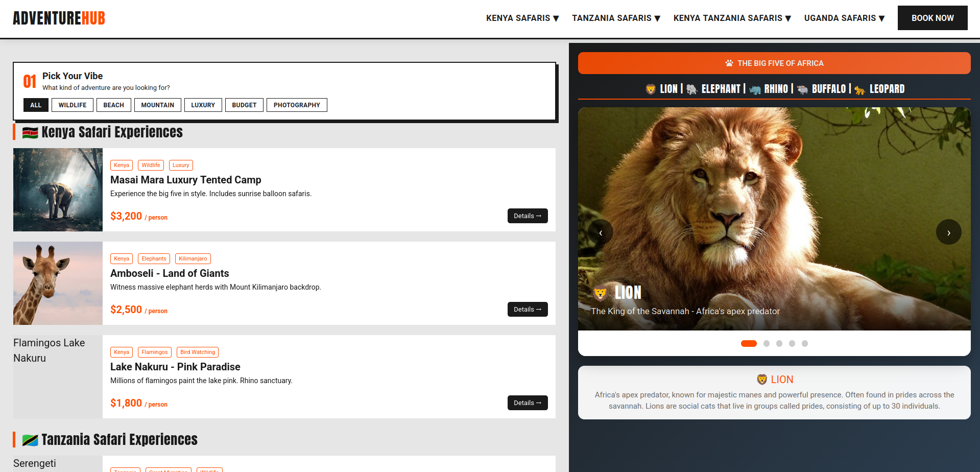The height and width of the screenshot is (472, 980).
Task: Open the Tanzania Safaris dropdown
Action: (616, 18)
